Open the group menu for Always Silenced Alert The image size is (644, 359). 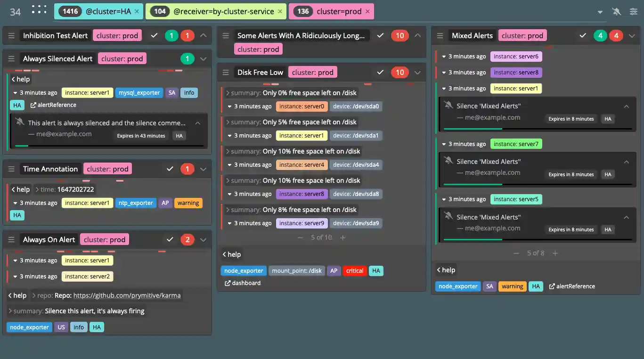pos(11,58)
